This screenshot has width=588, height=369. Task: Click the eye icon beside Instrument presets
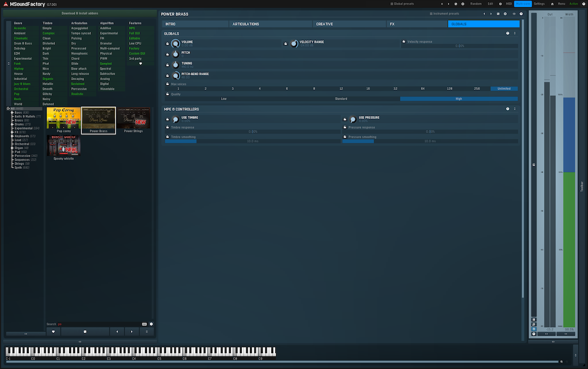click(x=513, y=14)
